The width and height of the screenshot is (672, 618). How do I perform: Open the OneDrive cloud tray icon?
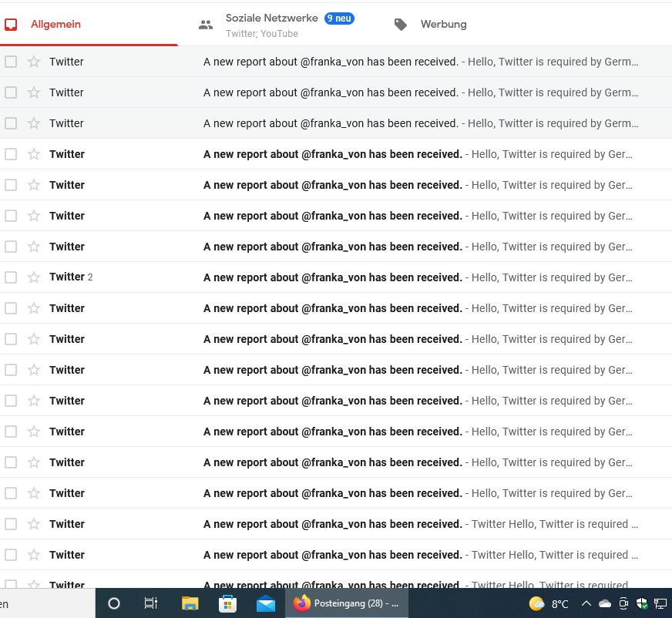coord(605,604)
